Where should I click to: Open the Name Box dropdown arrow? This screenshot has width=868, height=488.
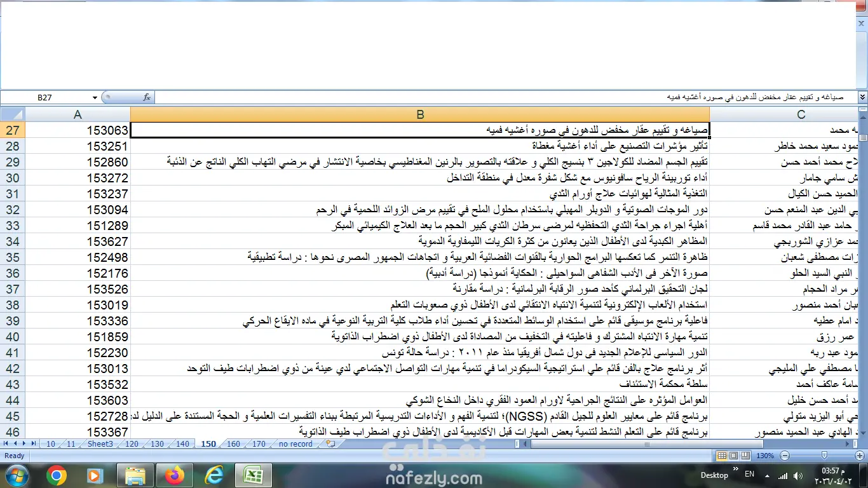tap(95, 97)
